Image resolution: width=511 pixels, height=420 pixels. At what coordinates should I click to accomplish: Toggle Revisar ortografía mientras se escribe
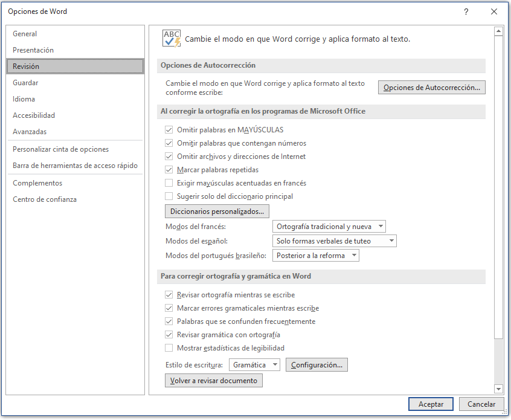pos(169,295)
